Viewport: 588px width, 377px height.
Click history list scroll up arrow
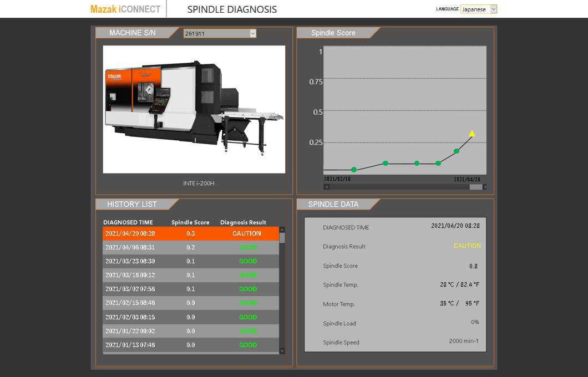(282, 230)
